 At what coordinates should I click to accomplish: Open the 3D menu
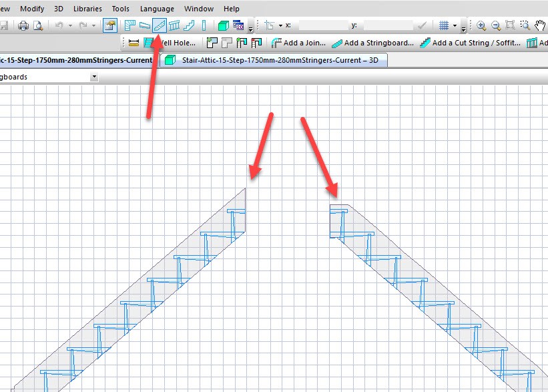[59, 9]
